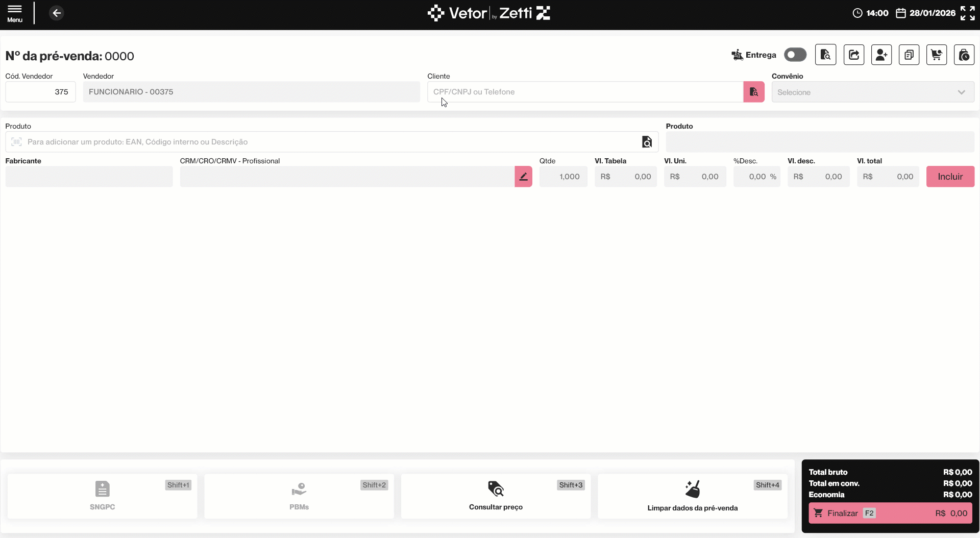Click the Vl. total value field
The height and width of the screenshot is (538, 980).
point(888,177)
